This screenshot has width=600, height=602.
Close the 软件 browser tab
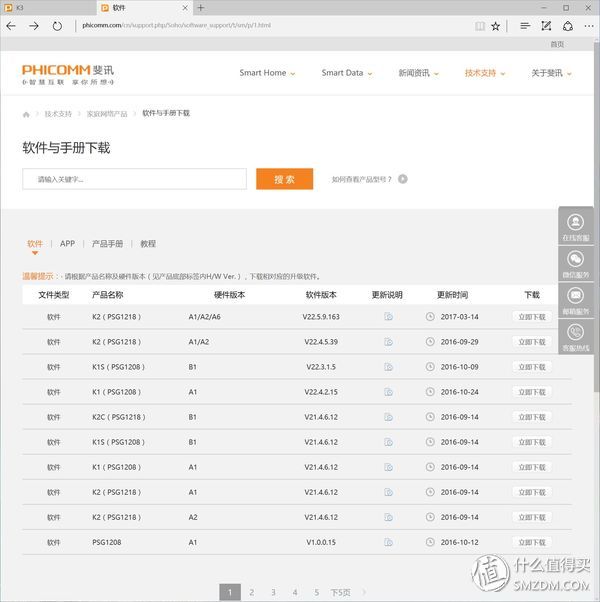185,8
